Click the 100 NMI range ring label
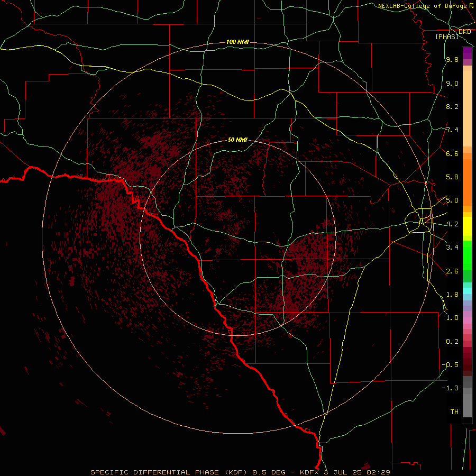Viewport: 476px width, 476px height. tap(237, 42)
